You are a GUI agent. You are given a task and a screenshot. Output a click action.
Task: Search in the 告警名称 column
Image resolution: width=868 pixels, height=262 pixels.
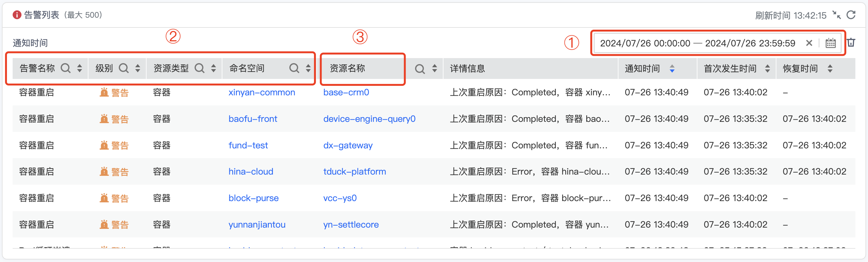66,68
